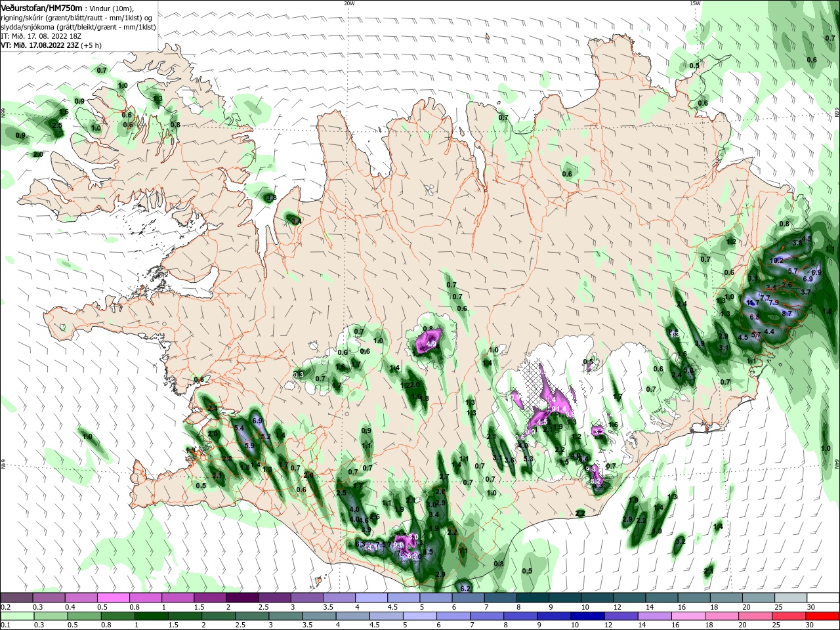840x630 pixels.
Task: Click the 'slydda/snjókoma' legend description line
Action: (77, 27)
